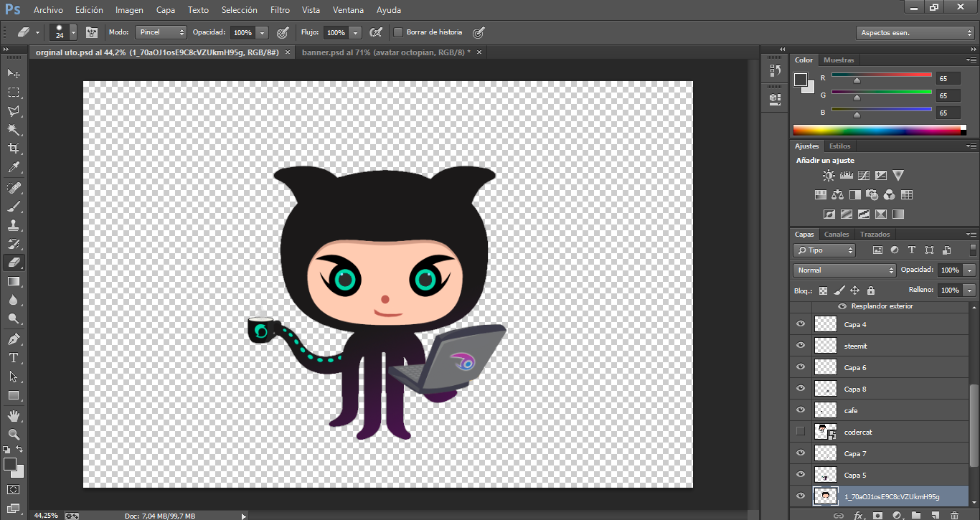The image size is (980, 520).
Task: Expand the Flujo dropdown arrow
Action: click(356, 32)
